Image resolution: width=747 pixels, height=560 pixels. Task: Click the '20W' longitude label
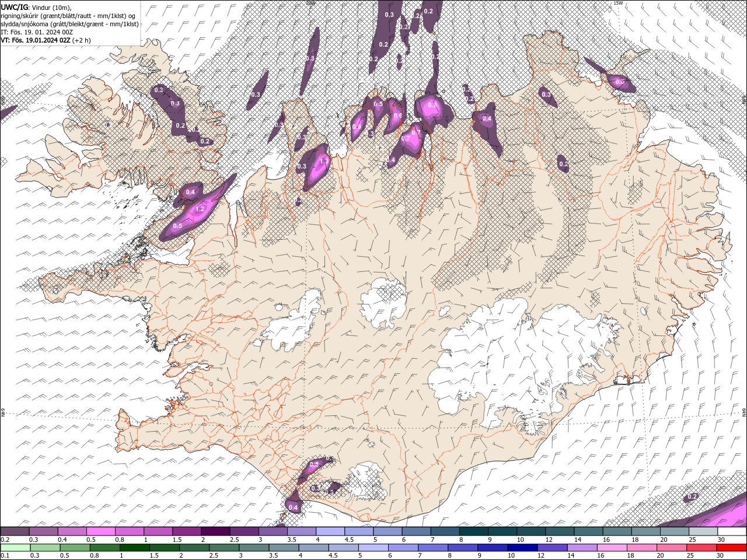[x=310, y=3]
